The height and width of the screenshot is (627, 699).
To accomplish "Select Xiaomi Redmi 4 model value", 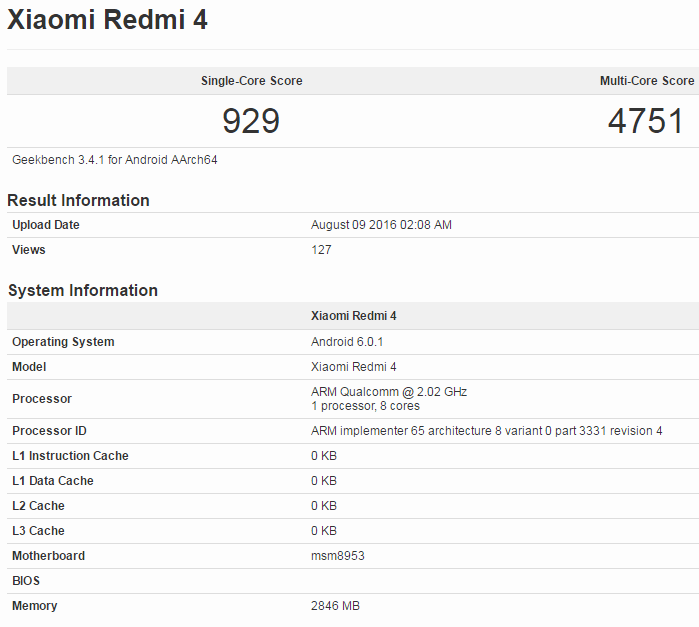I will pyautogui.click(x=354, y=367).
